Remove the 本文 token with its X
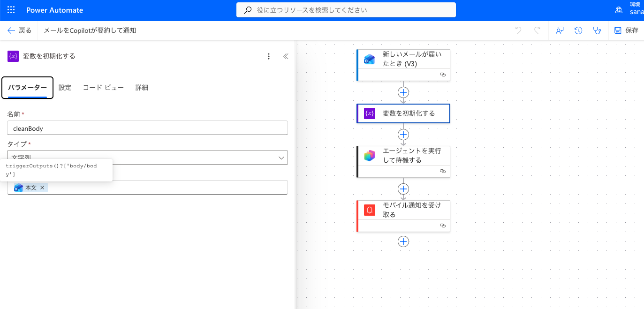The height and width of the screenshot is (309, 644). coord(42,188)
